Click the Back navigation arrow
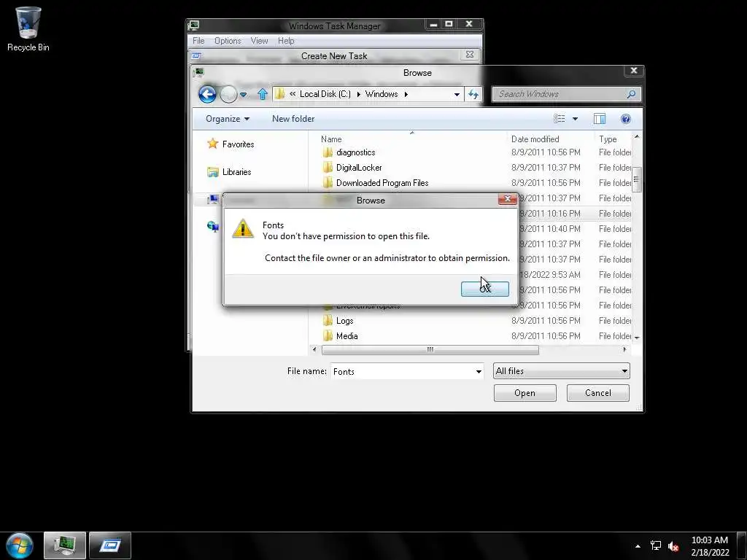 (x=207, y=94)
